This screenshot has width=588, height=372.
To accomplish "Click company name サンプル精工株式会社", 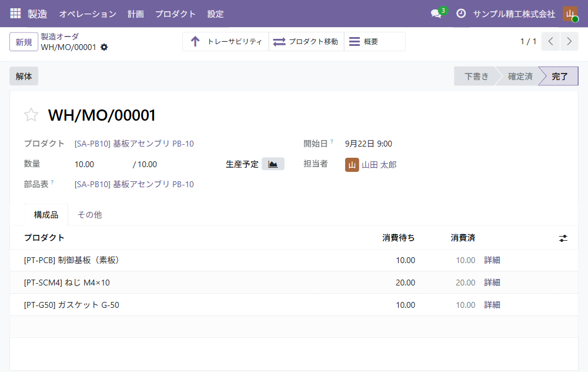I will point(514,14).
